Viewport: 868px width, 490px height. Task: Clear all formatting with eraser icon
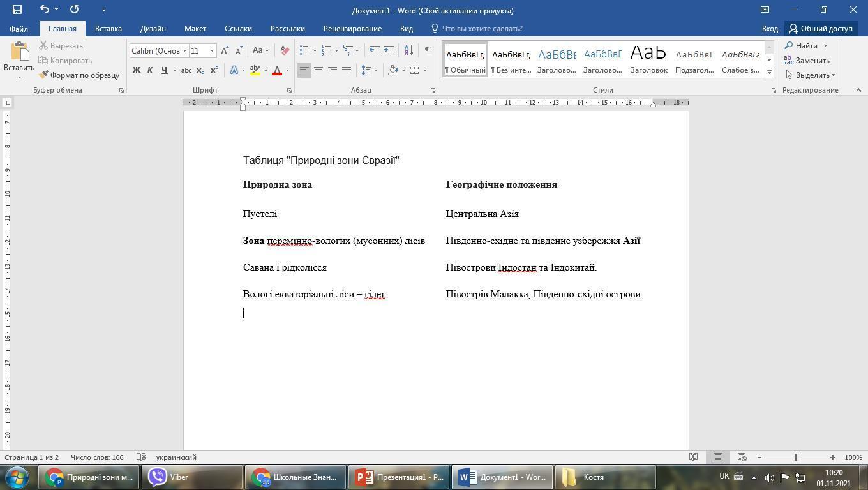pos(285,50)
